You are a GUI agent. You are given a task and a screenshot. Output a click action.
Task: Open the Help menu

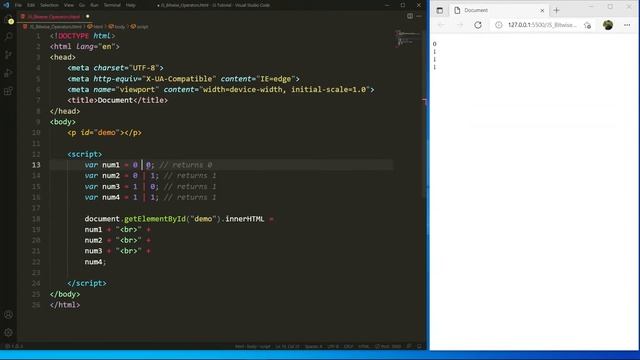131,5
